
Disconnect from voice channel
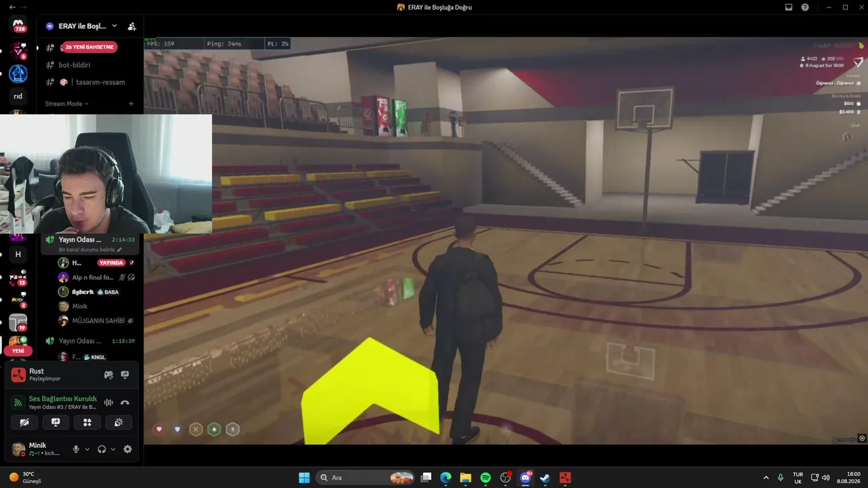pos(125,403)
